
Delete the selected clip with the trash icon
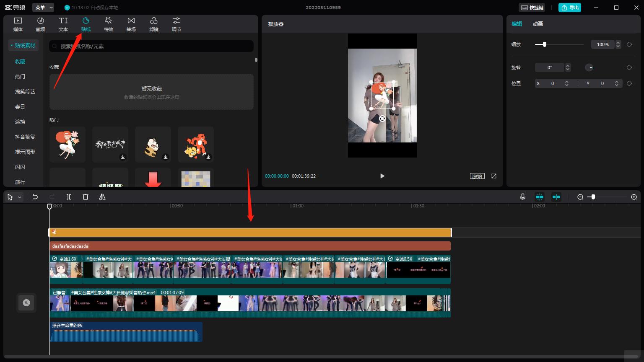86,197
